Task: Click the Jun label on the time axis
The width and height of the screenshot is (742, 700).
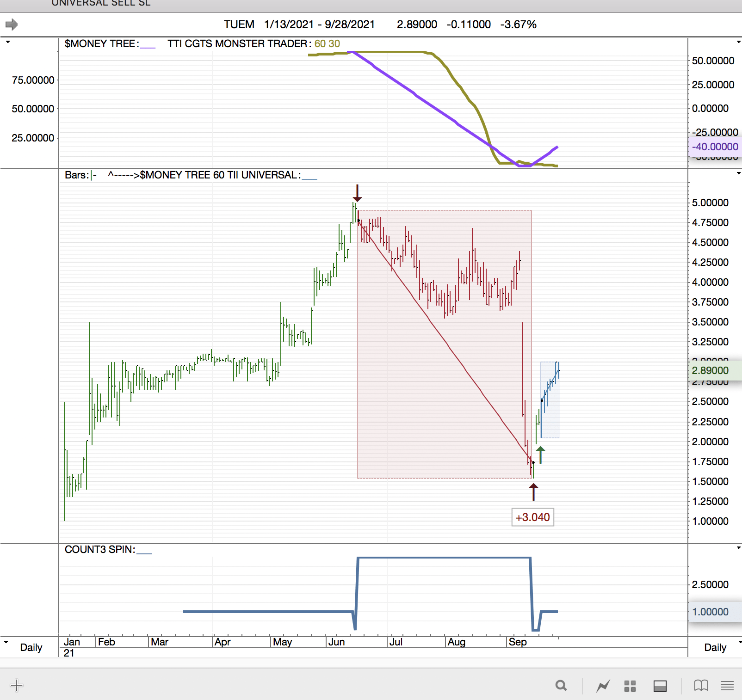Action: click(x=336, y=642)
